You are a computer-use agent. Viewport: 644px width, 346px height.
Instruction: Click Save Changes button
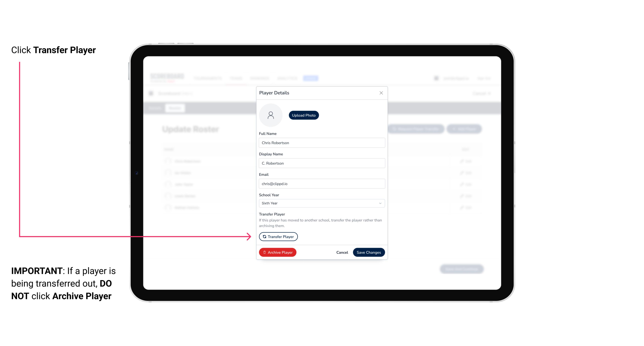(368, 252)
